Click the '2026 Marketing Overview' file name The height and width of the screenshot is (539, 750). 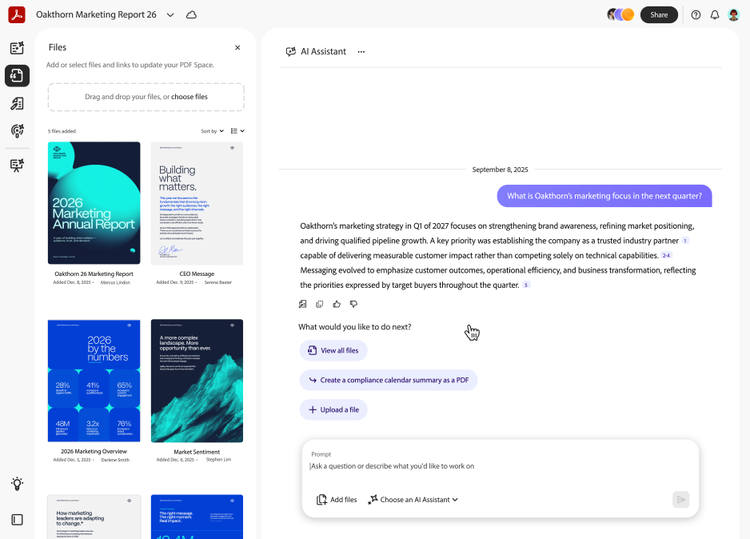(x=94, y=451)
